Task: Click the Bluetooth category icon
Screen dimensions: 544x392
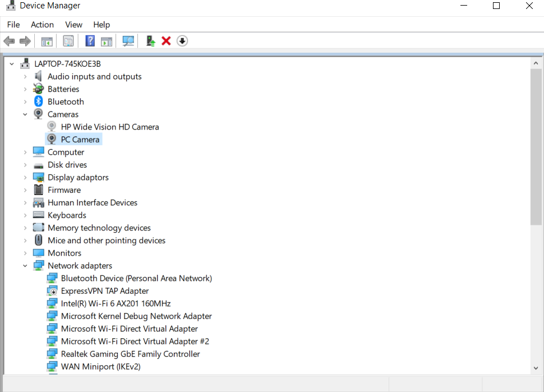Action: coord(38,102)
